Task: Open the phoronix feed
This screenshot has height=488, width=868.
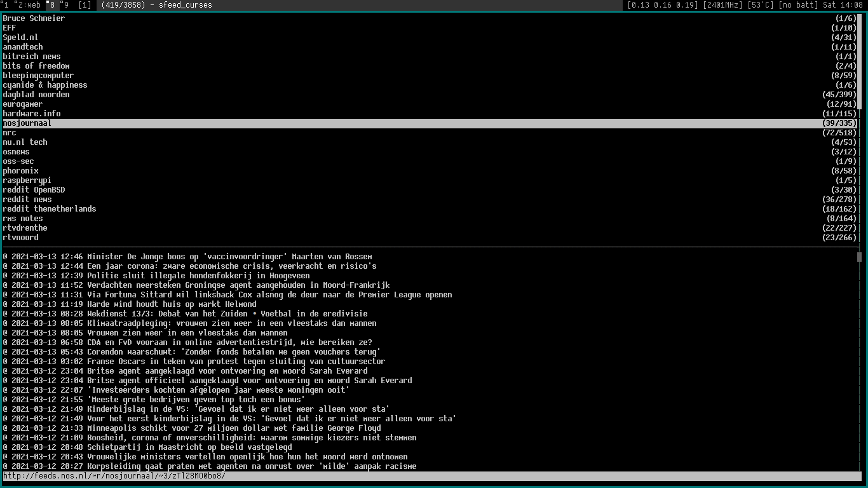Action: pos(20,171)
